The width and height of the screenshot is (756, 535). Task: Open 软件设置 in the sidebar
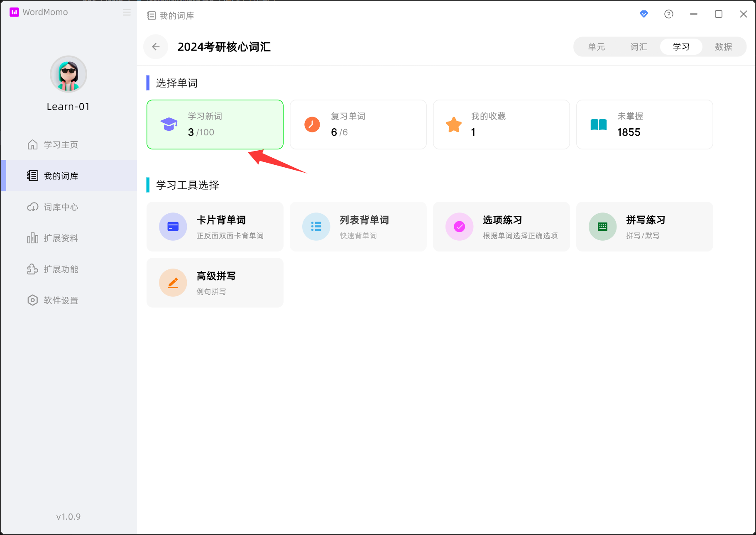pyautogui.click(x=61, y=300)
